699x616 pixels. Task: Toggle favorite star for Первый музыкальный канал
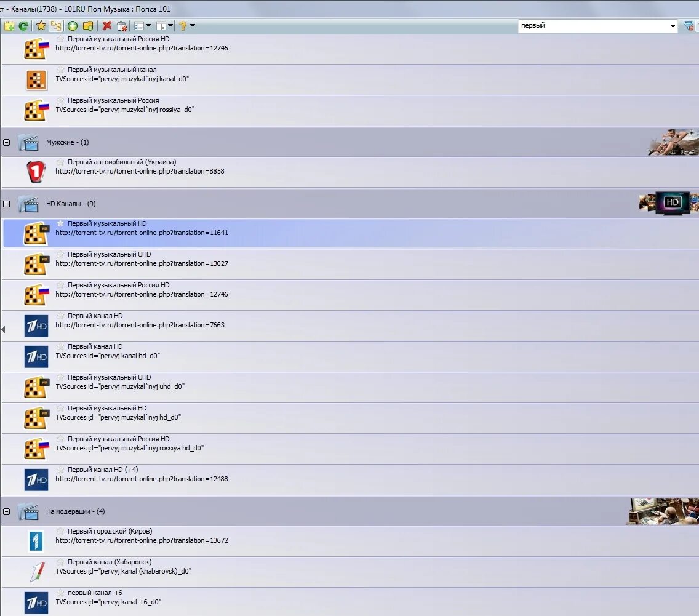pos(60,70)
